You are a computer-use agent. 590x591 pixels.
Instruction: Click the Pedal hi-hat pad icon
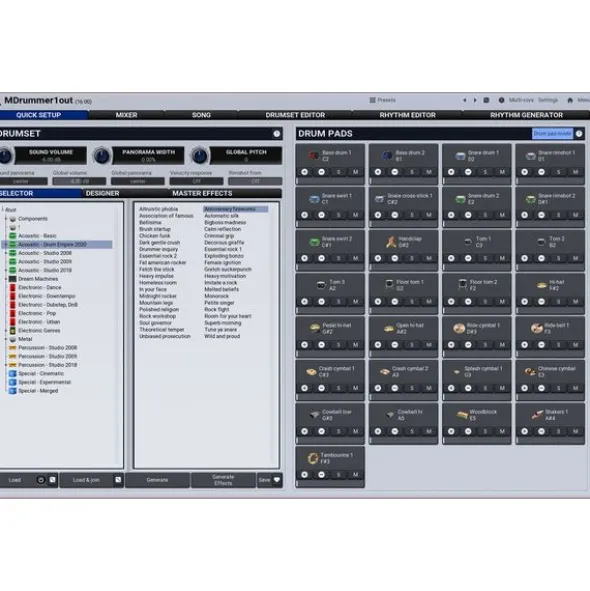coord(315,328)
